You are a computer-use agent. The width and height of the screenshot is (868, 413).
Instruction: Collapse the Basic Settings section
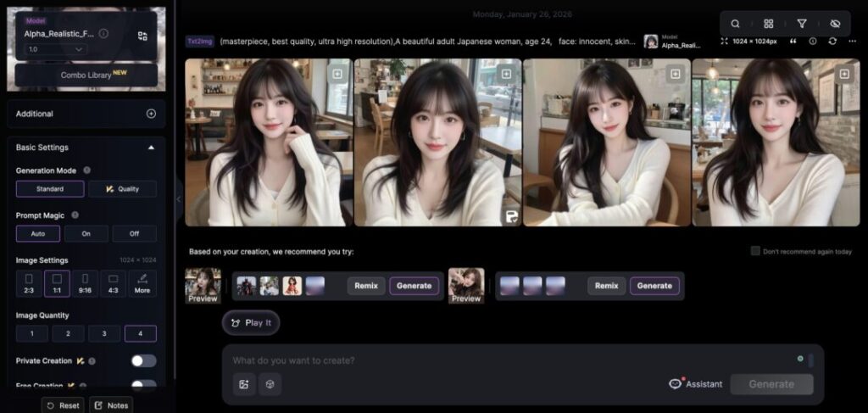(151, 147)
